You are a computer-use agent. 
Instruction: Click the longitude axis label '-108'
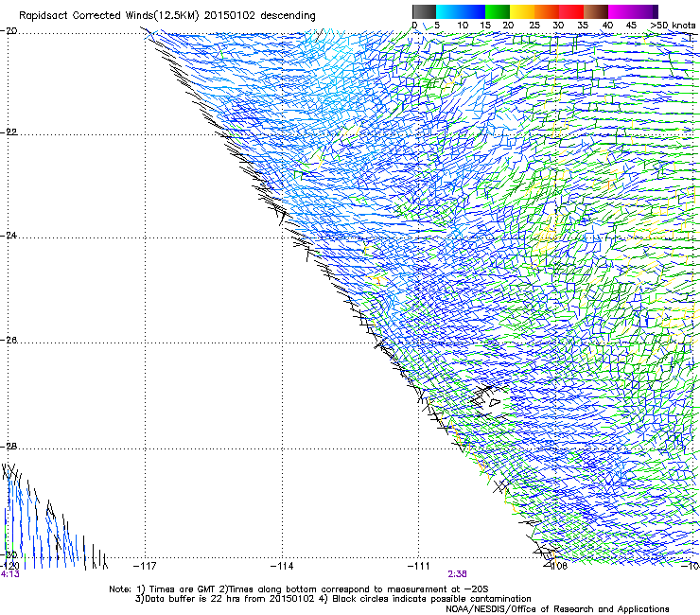[x=556, y=566]
